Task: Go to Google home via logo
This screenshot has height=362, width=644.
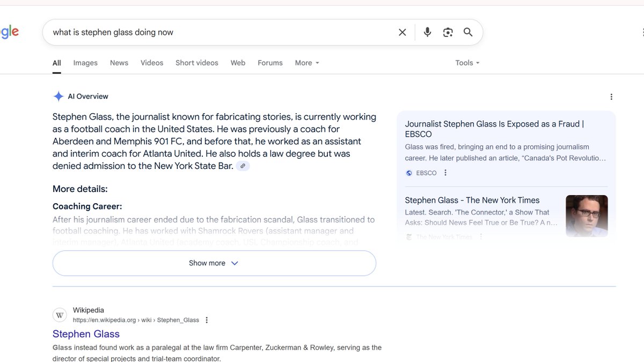Action: point(9,32)
